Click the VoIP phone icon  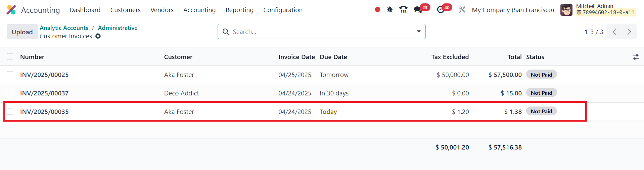403,10
